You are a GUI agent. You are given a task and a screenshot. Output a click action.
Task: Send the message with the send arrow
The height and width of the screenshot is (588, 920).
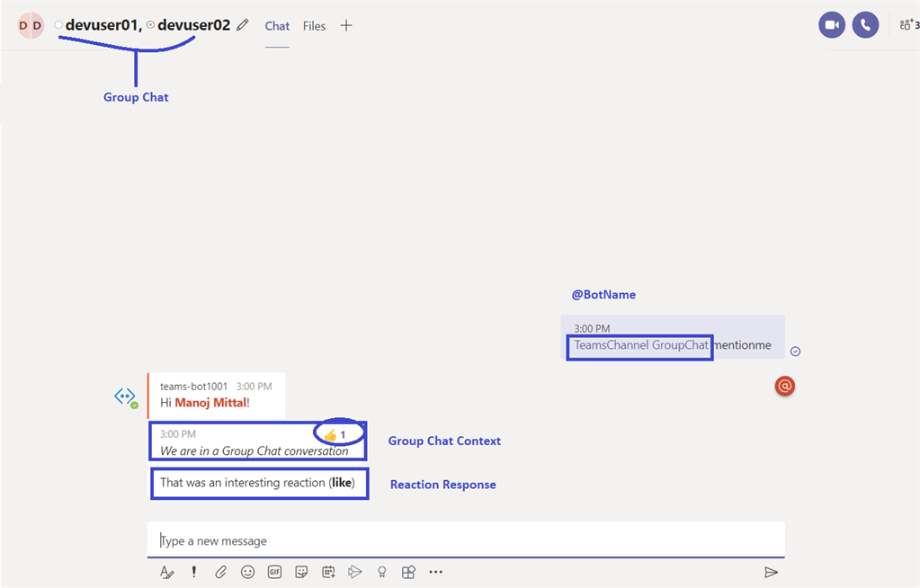(772, 572)
